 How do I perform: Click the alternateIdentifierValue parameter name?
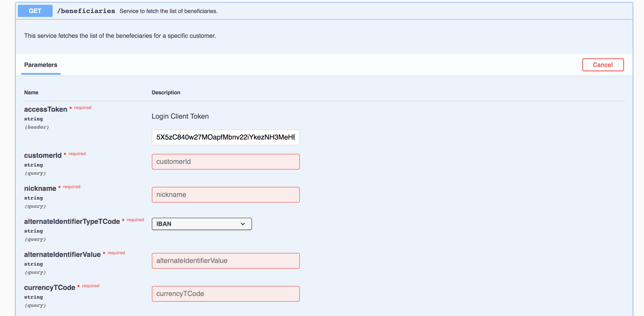click(62, 254)
